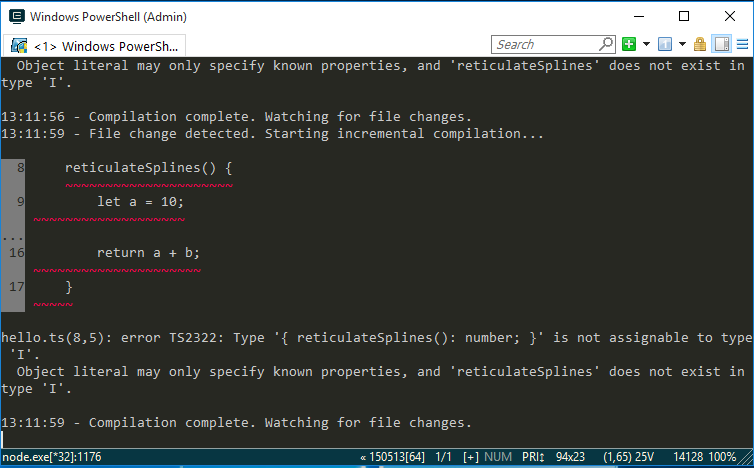The image size is (754, 468).
Task: Click the 94x23 console size indicator
Action: (x=570, y=457)
